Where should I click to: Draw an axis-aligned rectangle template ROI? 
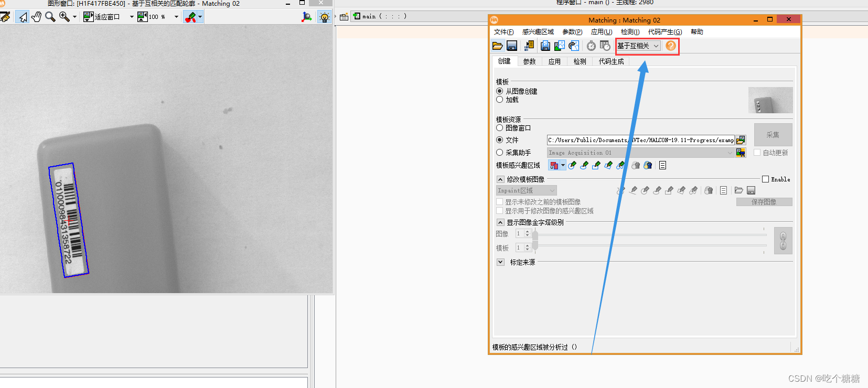click(x=596, y=165)
